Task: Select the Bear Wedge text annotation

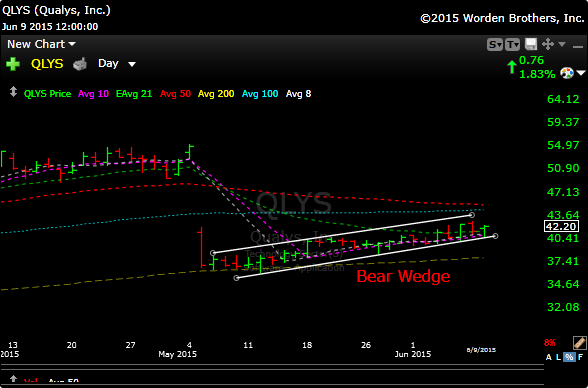Action: [403, 276]
